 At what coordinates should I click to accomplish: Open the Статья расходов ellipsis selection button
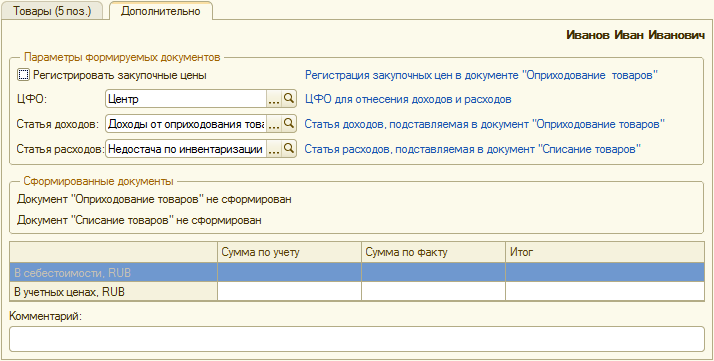274,148
